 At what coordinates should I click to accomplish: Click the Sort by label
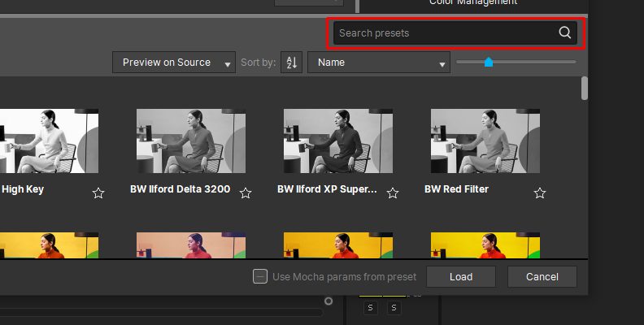[258, 63]
